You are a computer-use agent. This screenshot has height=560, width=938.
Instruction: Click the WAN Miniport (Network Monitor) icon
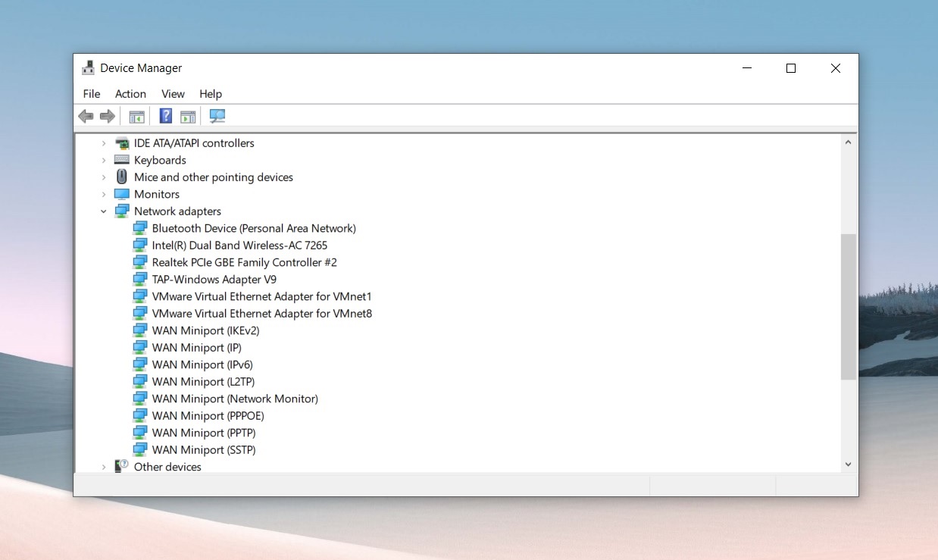(139, 399)
